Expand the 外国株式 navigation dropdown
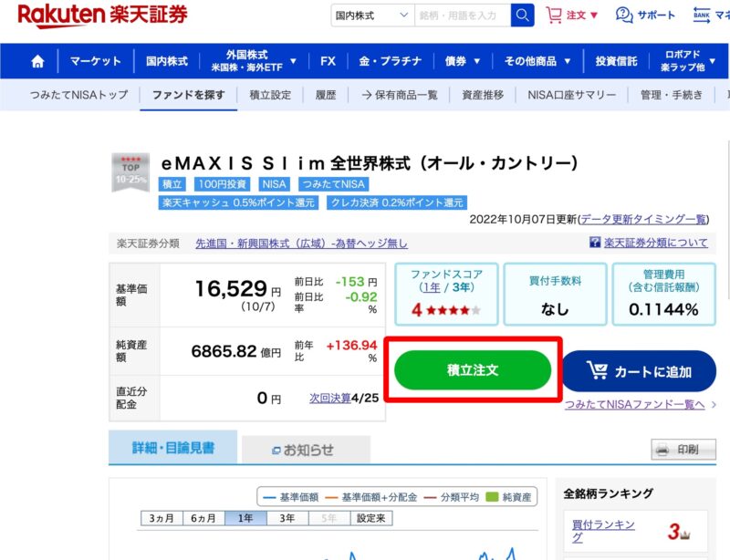Image resolution: width=730 pixels, height=560 pixels. (293, 61)
